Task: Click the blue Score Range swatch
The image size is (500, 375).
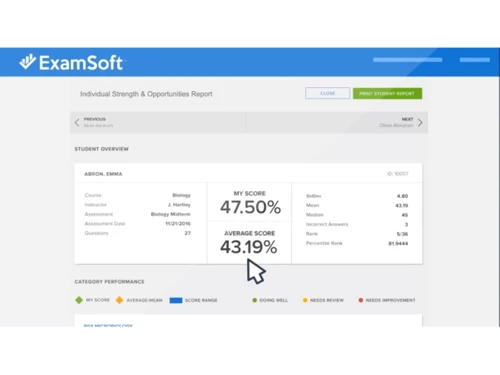Action: 176,300
